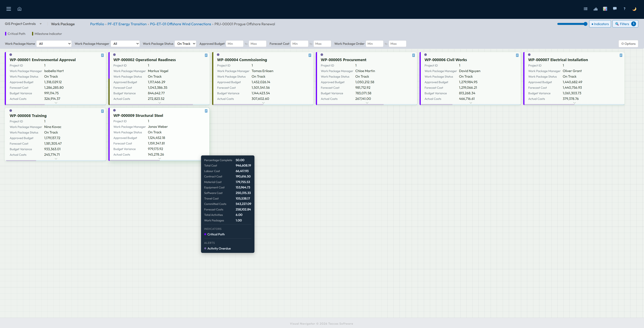Click the Critical Path legend swatch

6,34
